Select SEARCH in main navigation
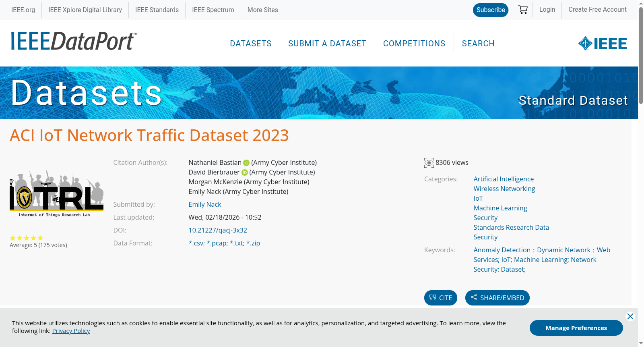Viewport: 644px width, 347px height. tap(478, 44)
